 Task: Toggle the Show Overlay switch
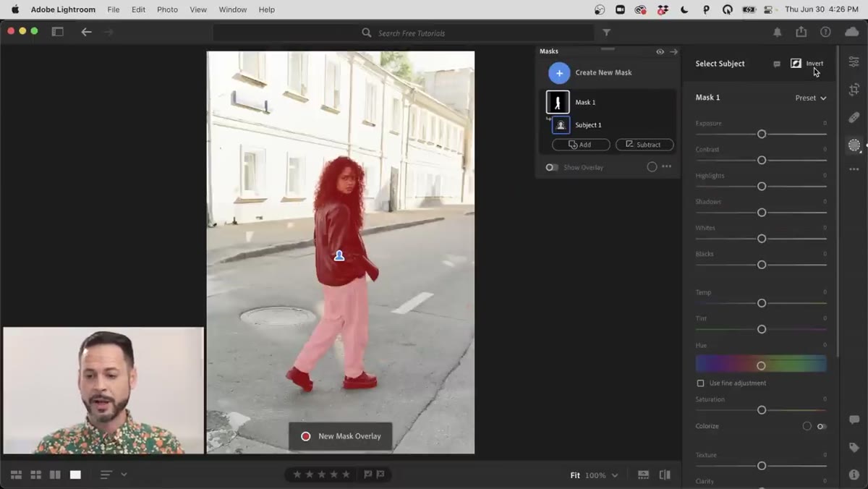(x=552, y=167)
